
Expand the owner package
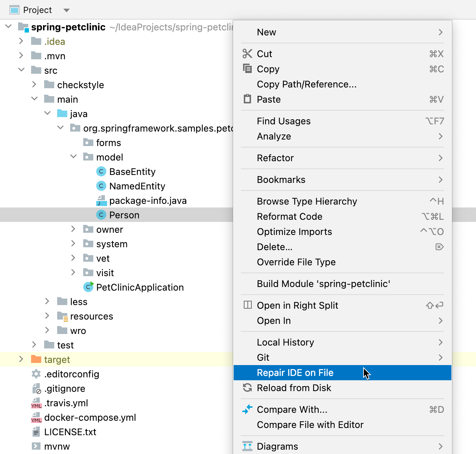73,229
